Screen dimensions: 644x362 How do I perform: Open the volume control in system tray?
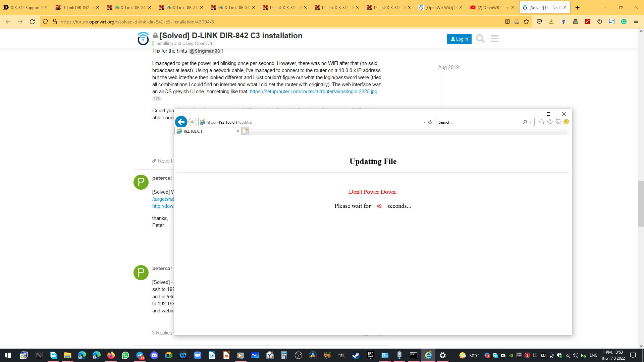click(576, 355)
